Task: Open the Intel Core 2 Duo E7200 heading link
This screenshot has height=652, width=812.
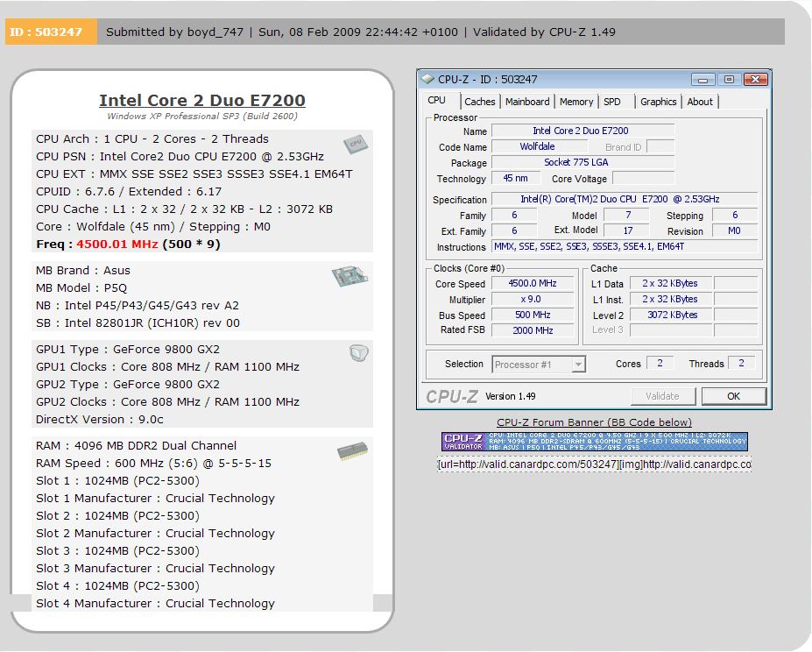Action: tap(202, 100)
